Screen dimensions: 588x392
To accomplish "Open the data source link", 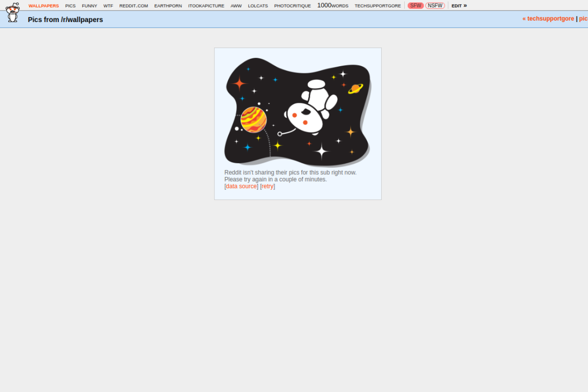I will [x=241, y=186].
